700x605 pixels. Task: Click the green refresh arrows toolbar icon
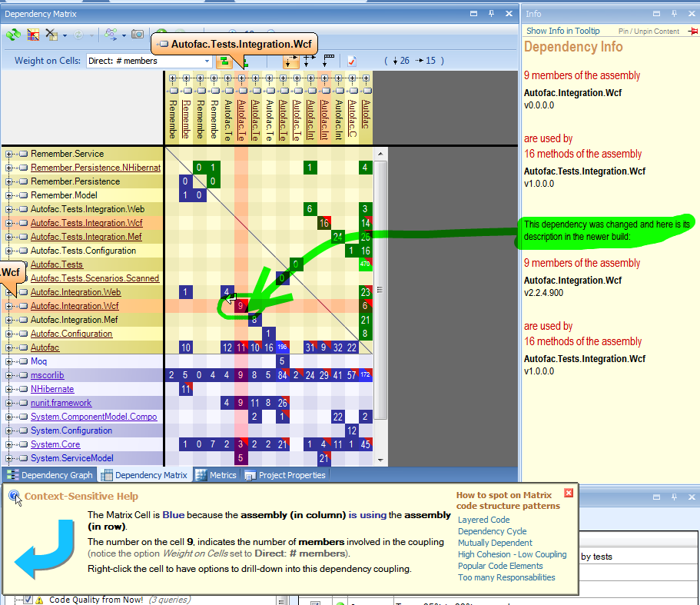[x=13, y=35]
